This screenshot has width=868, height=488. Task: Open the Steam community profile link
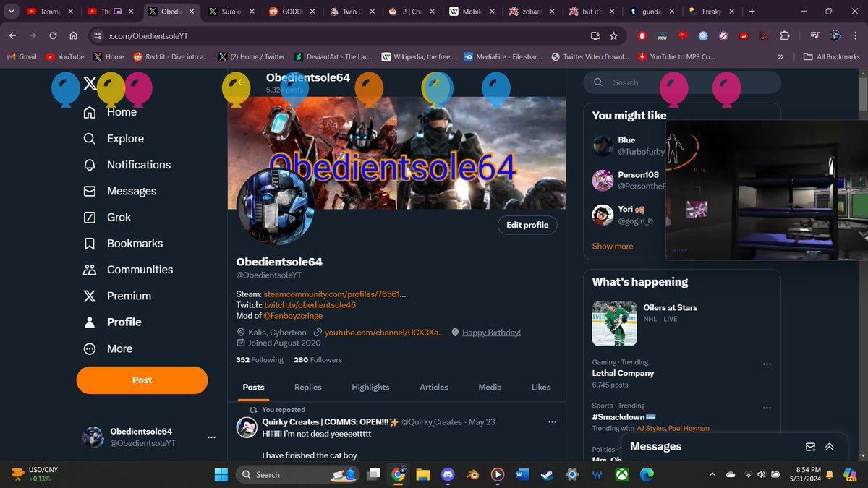334,294
